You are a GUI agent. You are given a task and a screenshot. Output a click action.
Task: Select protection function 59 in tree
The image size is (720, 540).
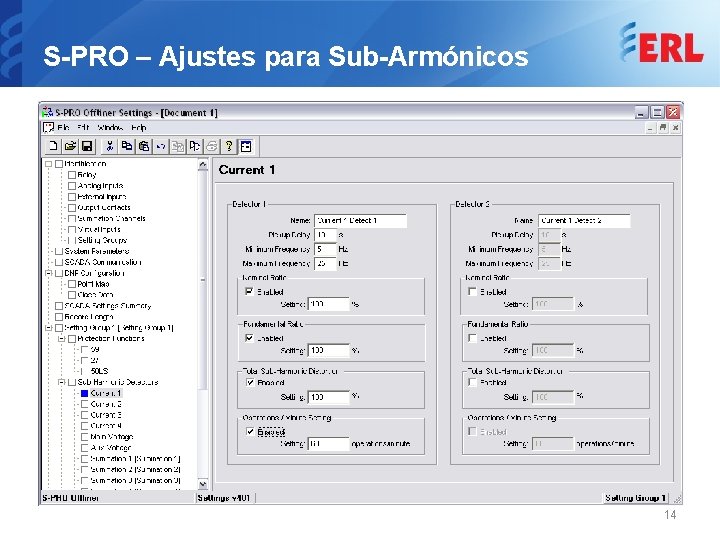[95, 349]
